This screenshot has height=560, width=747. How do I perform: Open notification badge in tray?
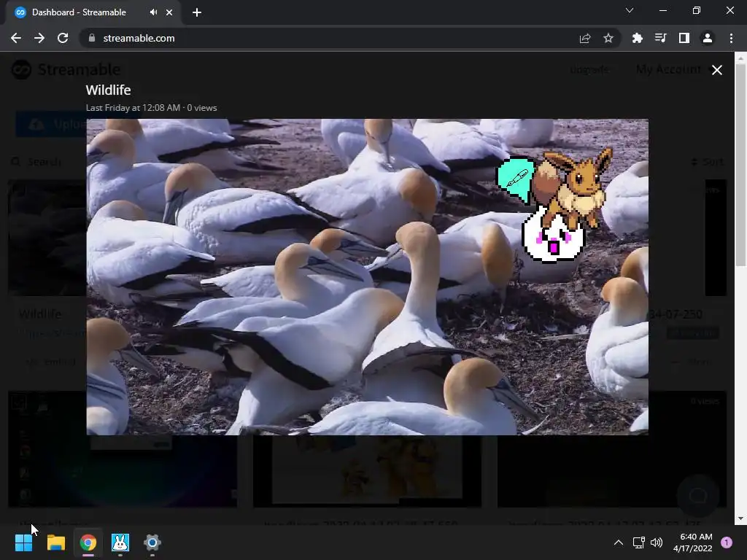[727, 542]
